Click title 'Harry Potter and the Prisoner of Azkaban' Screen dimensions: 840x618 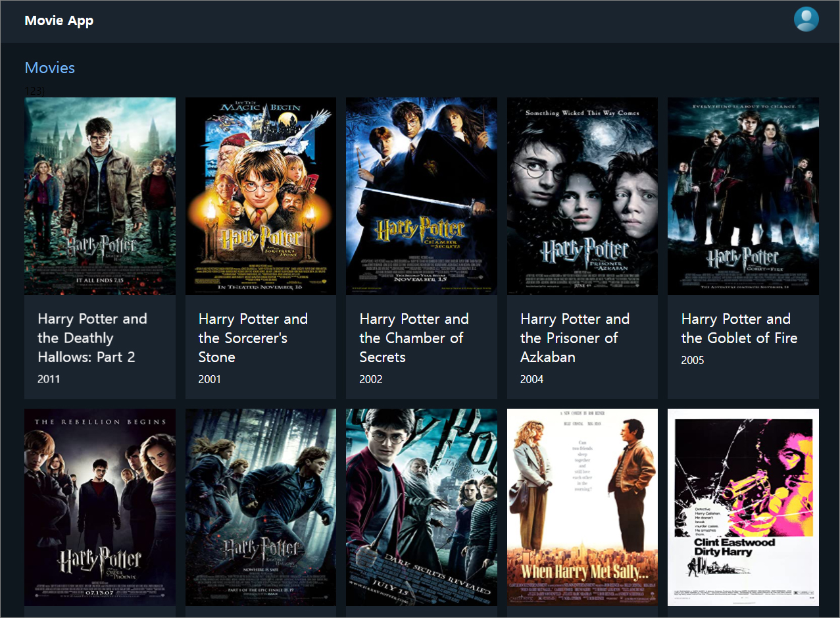point(575,338)
